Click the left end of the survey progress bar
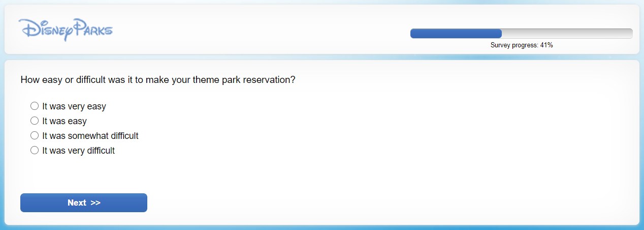Image resolution: width=644 pixels, height=230 pixels. (x=413, y=34)
